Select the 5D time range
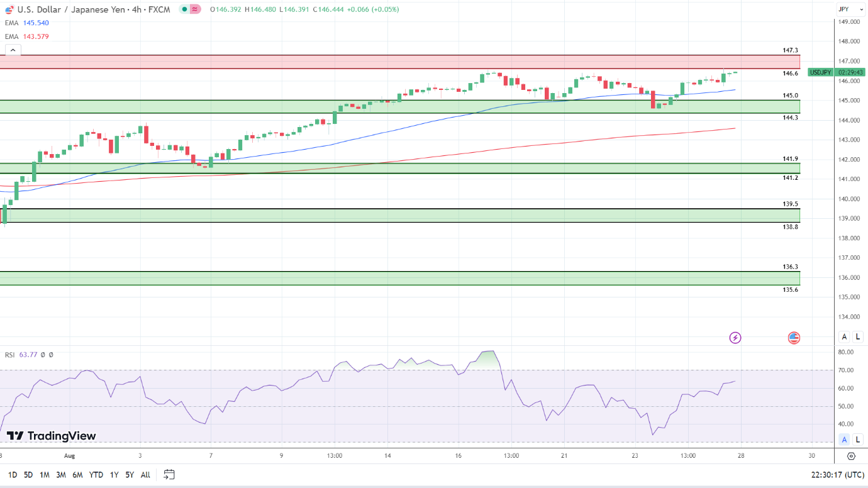This screenshot has height=488, width=868. pos(28,475)
